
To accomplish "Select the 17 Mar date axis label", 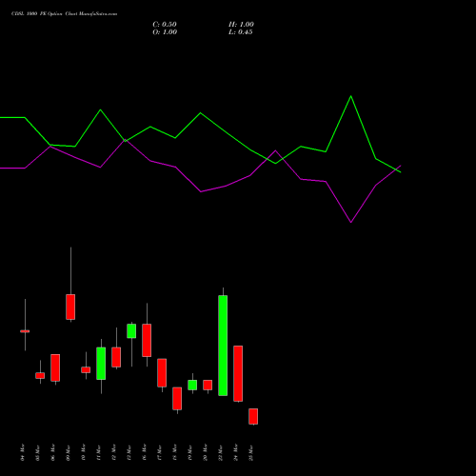I will 160,452.
